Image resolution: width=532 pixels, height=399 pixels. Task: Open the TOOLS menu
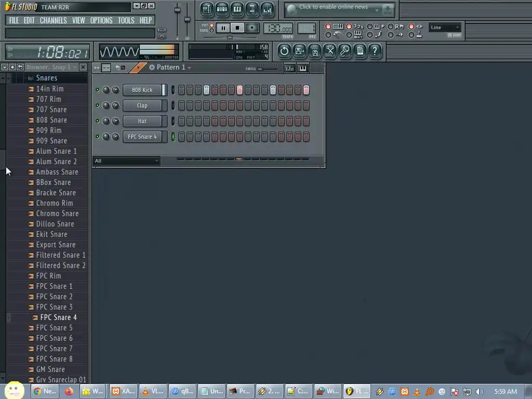[126, 20]
